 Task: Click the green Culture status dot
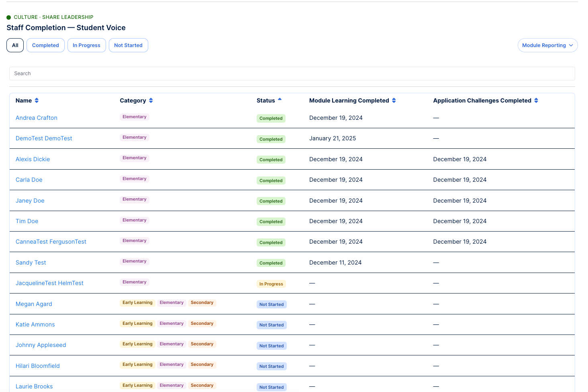9,17
